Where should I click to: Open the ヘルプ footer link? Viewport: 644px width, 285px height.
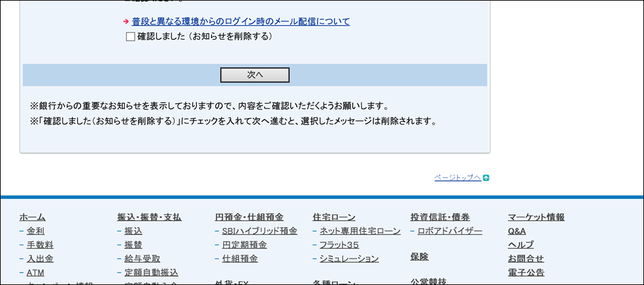pyautogui.click(x=521, y=245)
